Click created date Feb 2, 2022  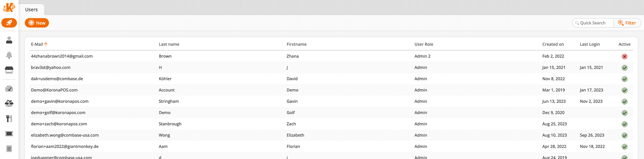(x=553, y=56)
